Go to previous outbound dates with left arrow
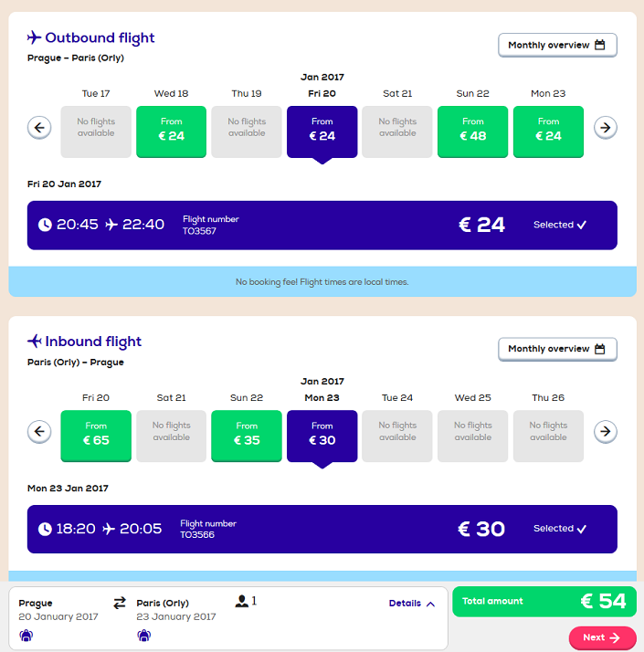 [x=39, y=127]
